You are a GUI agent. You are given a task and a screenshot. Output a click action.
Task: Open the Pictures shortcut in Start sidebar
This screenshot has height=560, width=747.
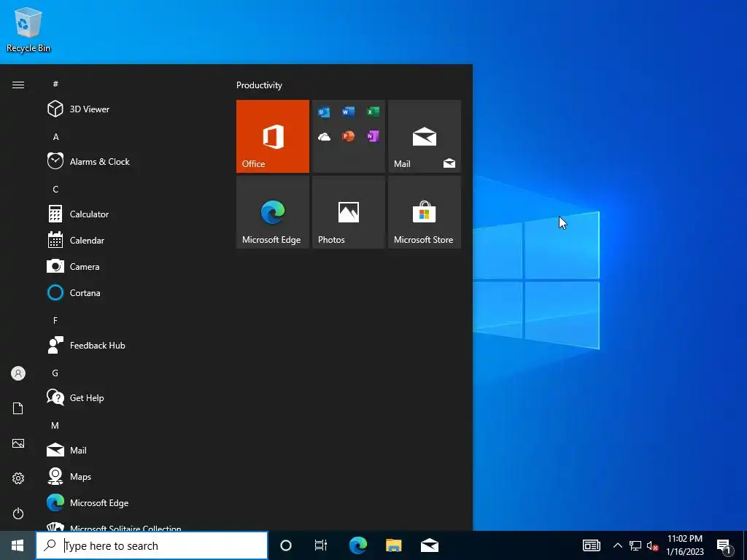[18, 443]
